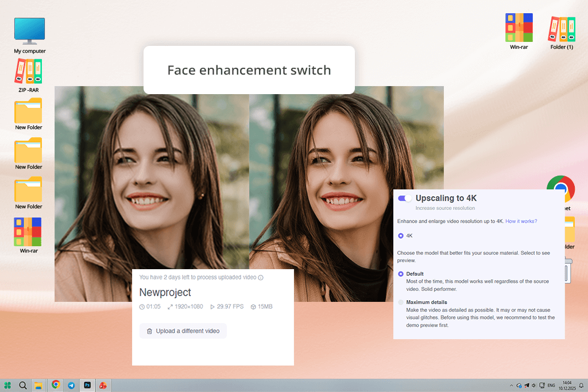The image size is (588, 392).
Task: Toggle the Upscaling to 4K switch
Action: pyautogui.click(x=405, y=198)
